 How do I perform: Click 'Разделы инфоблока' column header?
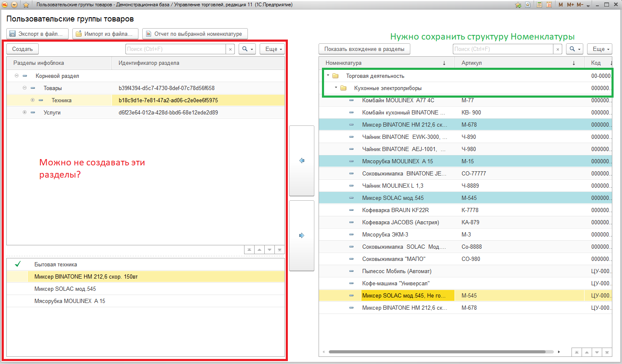point(59,63)
